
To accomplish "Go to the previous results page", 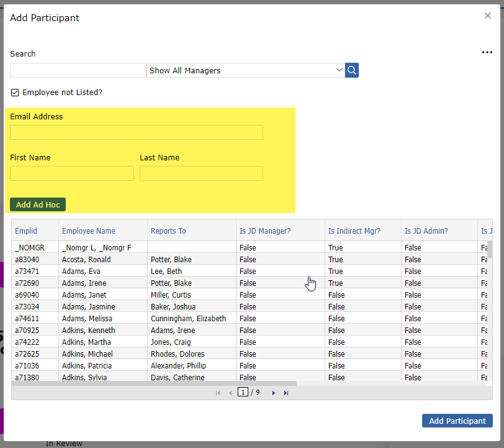I will 230,393.
